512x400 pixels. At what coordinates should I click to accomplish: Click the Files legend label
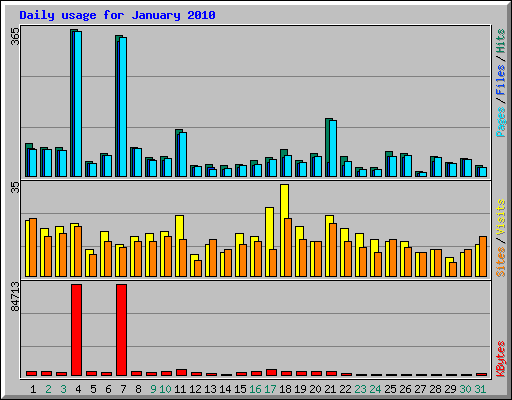point(501,79)
